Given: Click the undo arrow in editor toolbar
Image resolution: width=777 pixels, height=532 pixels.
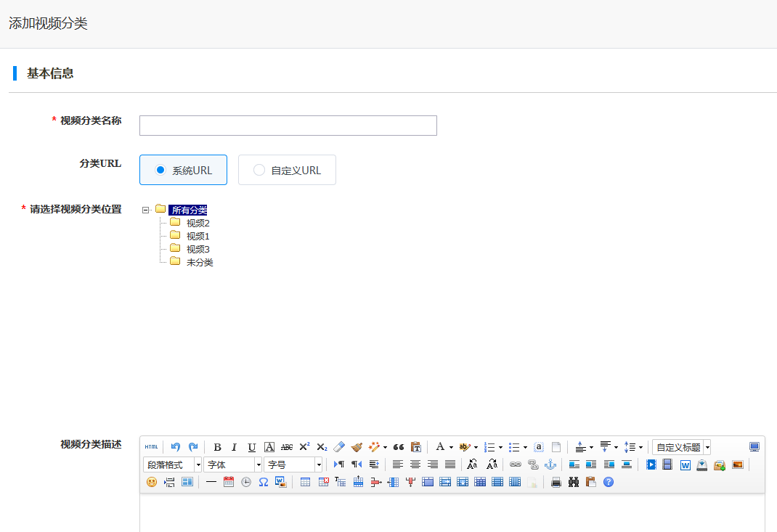Looking at the screenshot, I should [x=175, y=447].
